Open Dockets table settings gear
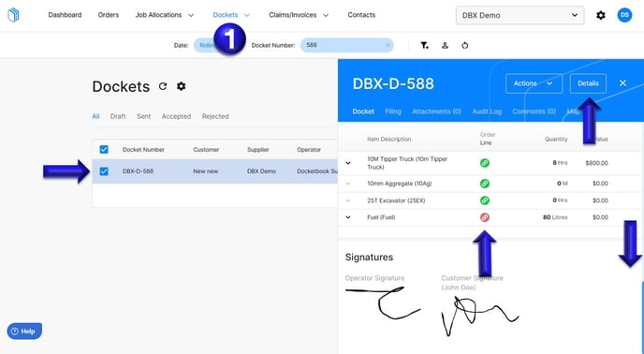Image resolution: width=644 pixels, height=354 pixels. pyautogui.click(x=182, y=86)
